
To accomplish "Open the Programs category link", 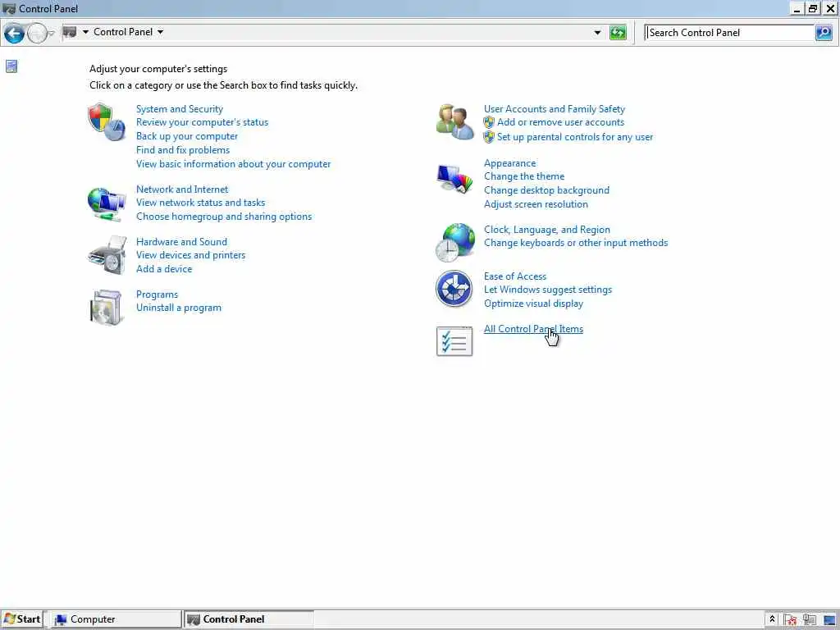I will pos(157,294).
